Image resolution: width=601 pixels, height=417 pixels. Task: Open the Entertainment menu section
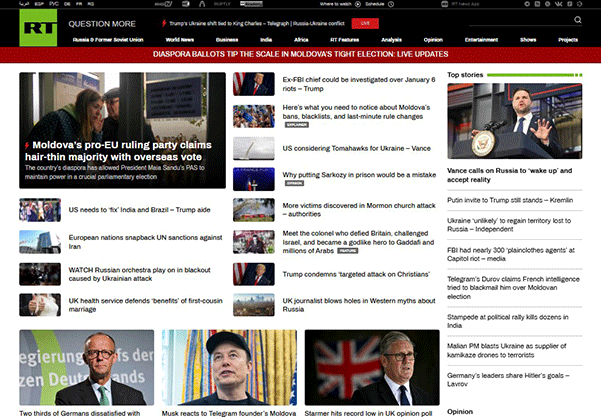[481, 39]
